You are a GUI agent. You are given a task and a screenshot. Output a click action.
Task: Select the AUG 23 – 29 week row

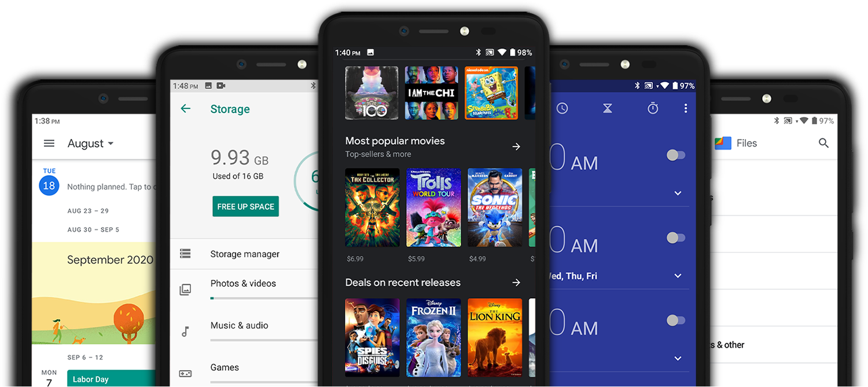click(88, 211)
